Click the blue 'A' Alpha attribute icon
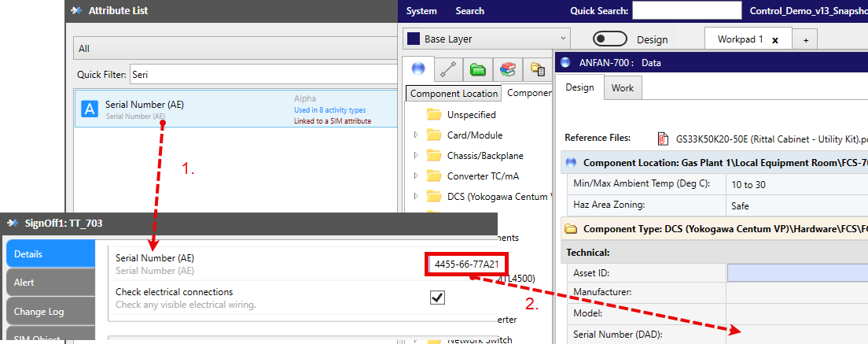The height and width of the screenshot is (344, 868). [x=90, y=109]
